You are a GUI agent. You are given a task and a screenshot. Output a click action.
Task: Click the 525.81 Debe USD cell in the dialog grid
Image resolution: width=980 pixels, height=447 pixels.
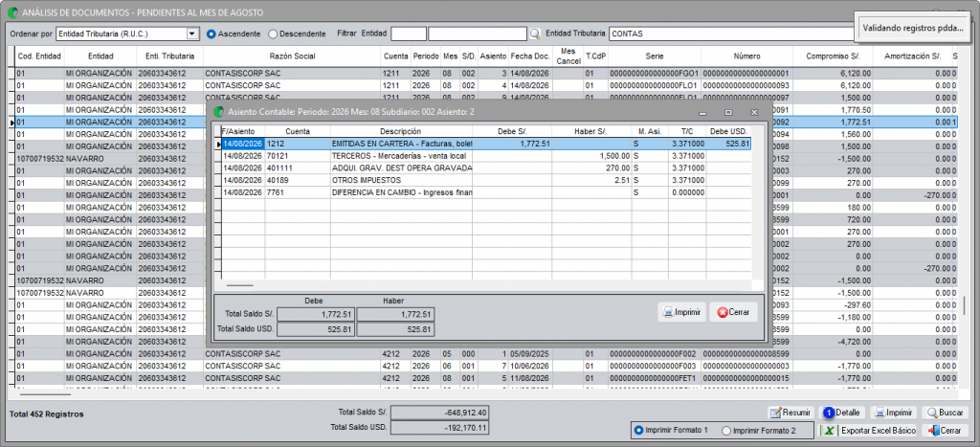[728, 144]
